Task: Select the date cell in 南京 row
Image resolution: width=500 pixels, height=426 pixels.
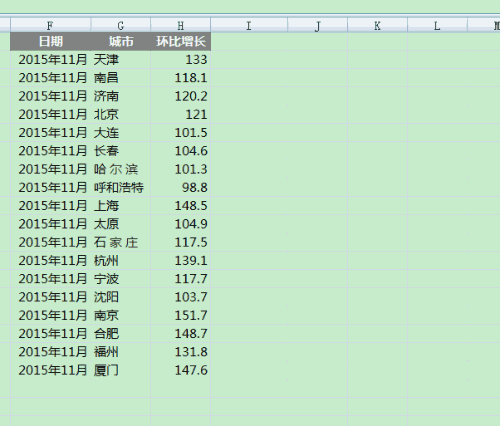Action: (x=50, y=315)
